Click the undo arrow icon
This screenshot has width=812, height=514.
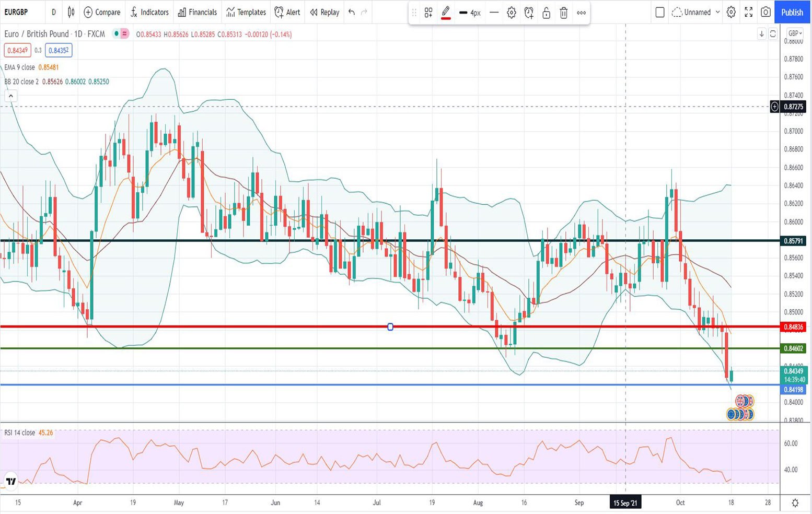point(352,12)
